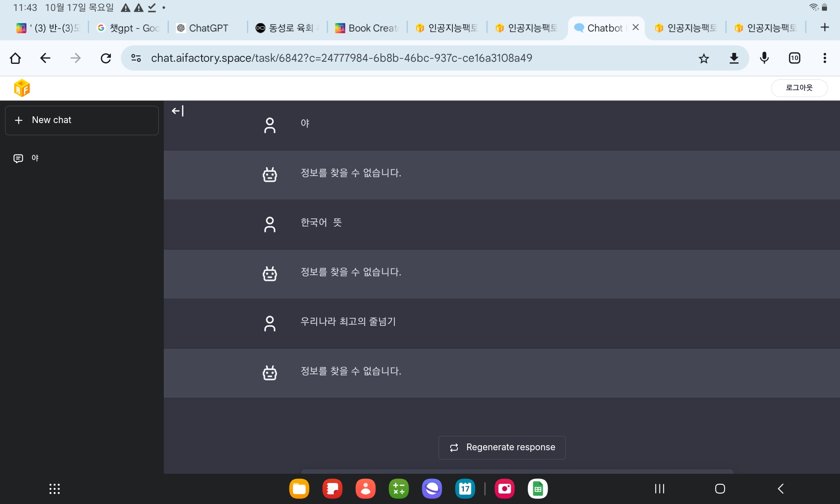Click the AI Factory logo icon
This screenshot has width=840, height=504.
[22, 88]
